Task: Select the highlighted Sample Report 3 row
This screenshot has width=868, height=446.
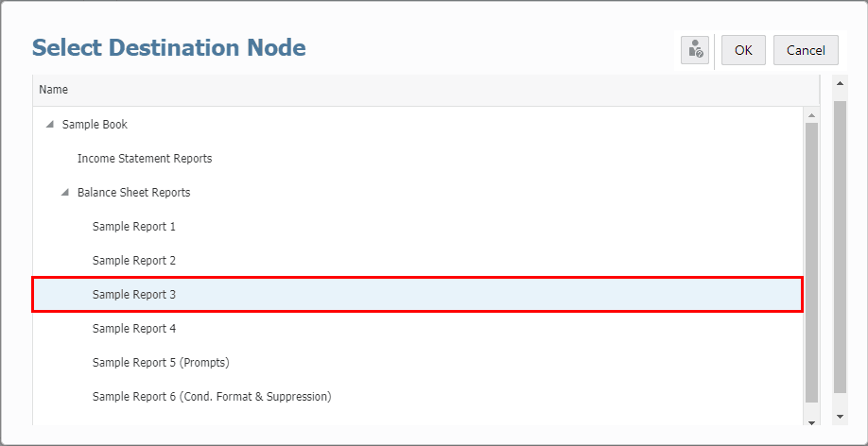Action: 134,295
